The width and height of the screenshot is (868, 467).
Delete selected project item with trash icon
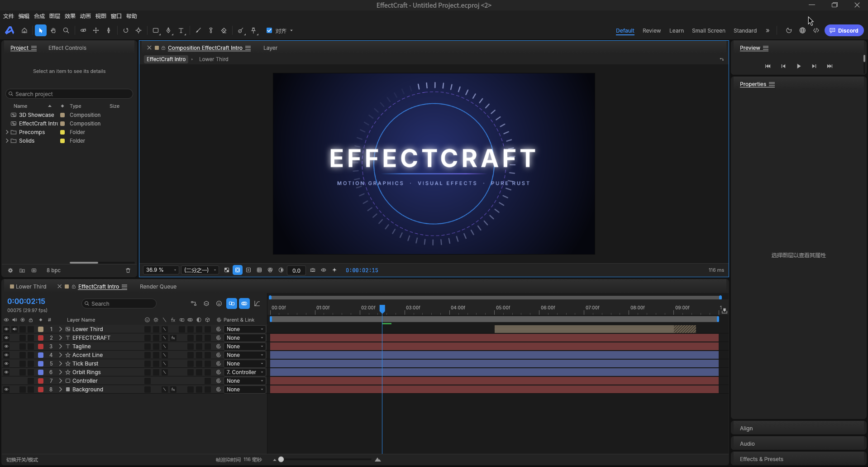tap(128, 270)
